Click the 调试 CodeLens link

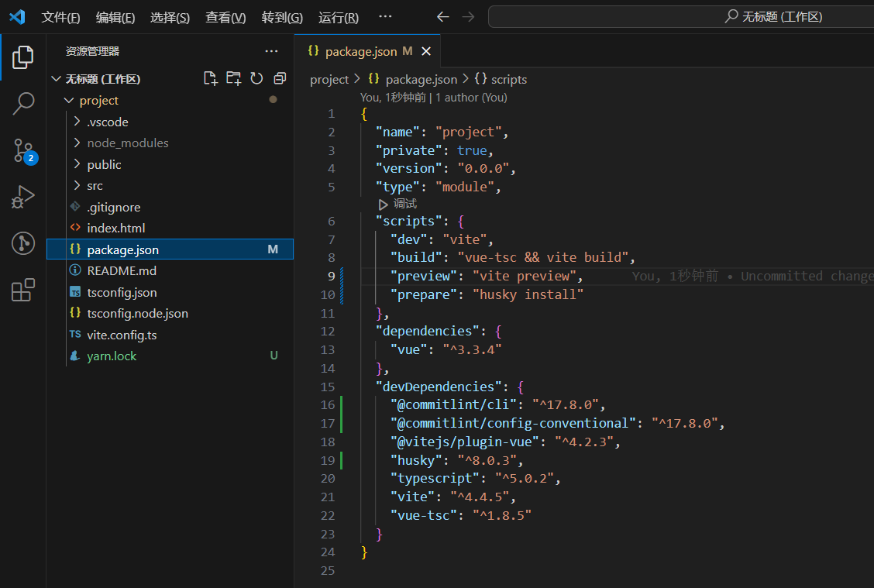tap(405, 204)
